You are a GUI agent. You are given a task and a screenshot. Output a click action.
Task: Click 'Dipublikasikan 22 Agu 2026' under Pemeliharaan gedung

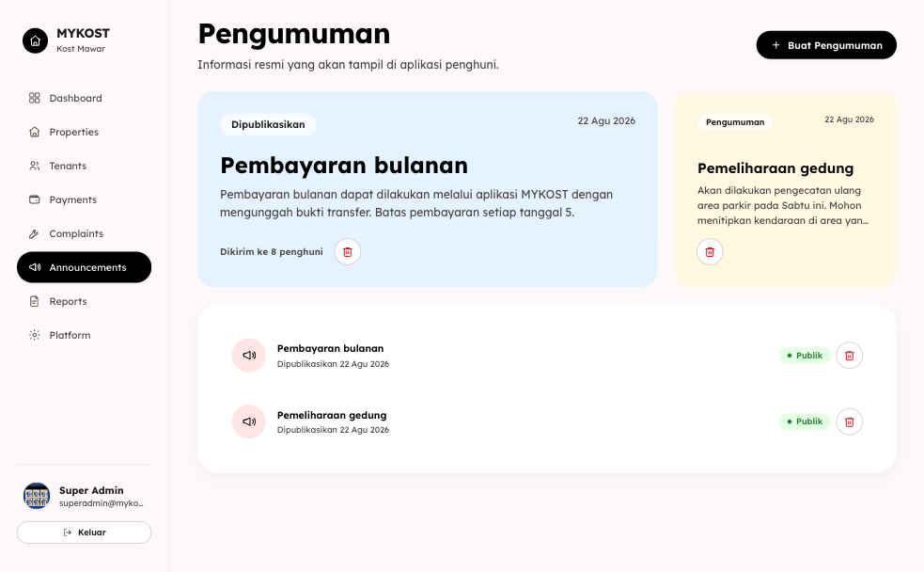[x=333, y=431]
